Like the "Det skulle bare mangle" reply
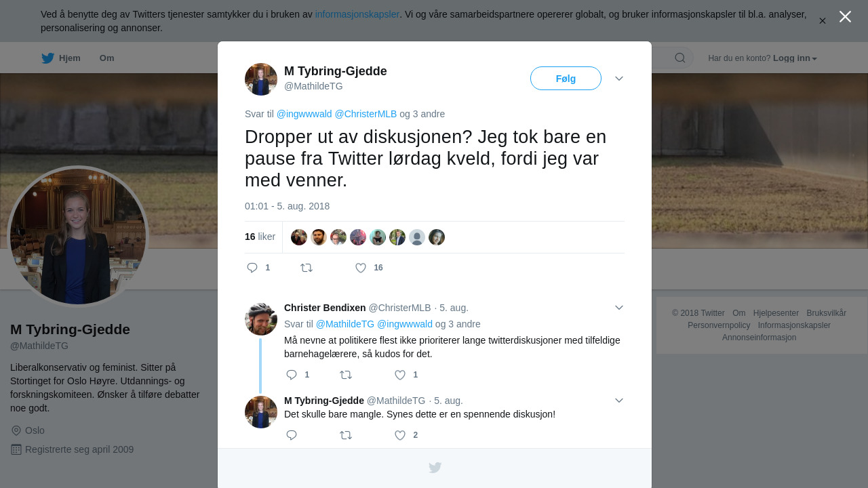 400,435
